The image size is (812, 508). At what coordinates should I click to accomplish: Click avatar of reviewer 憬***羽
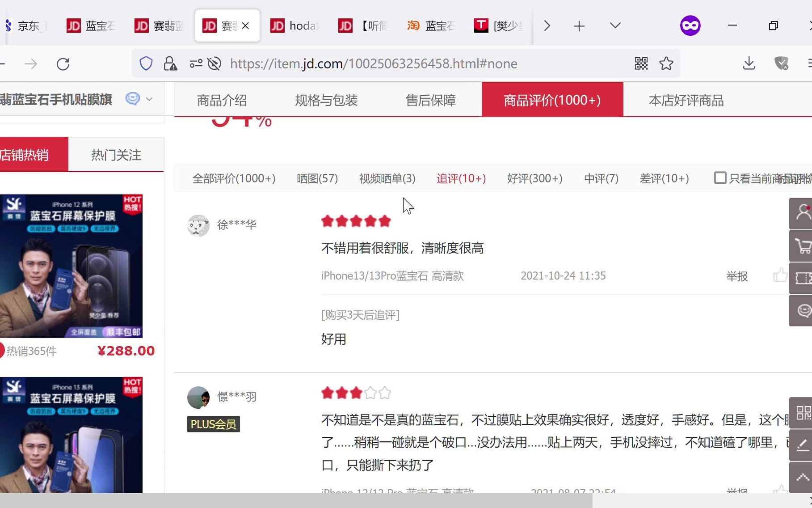pos(198,397)
